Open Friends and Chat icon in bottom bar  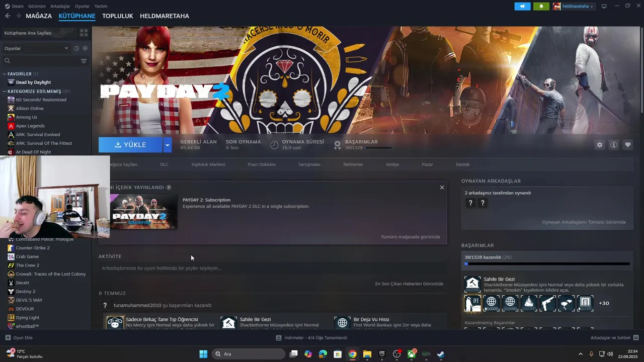click(x=635, y=338)
